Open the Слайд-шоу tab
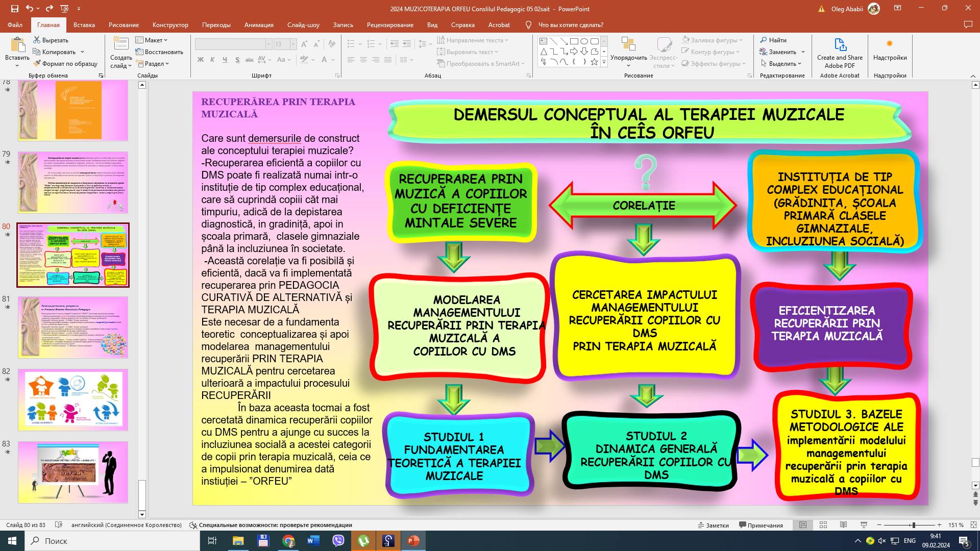Image resolution: width=980 pixels, height=551 pixels. point(303,24)
